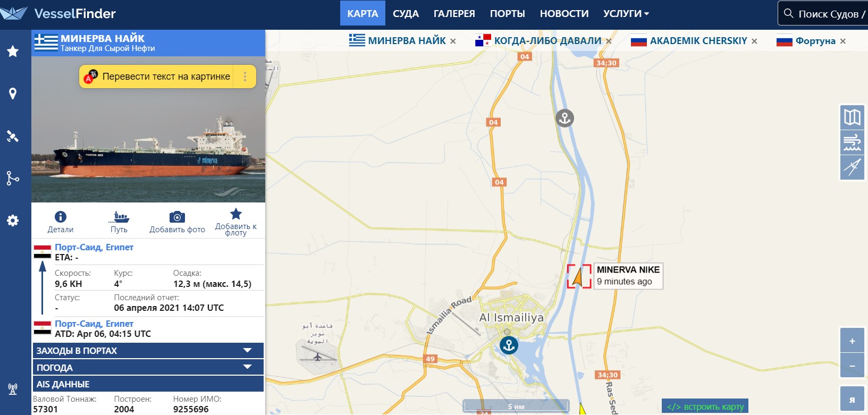Image resolution: width=868 pixels, height=415 pixels.
Task: Open the ПОРТЫ menu item
Action: pos(507,13)
